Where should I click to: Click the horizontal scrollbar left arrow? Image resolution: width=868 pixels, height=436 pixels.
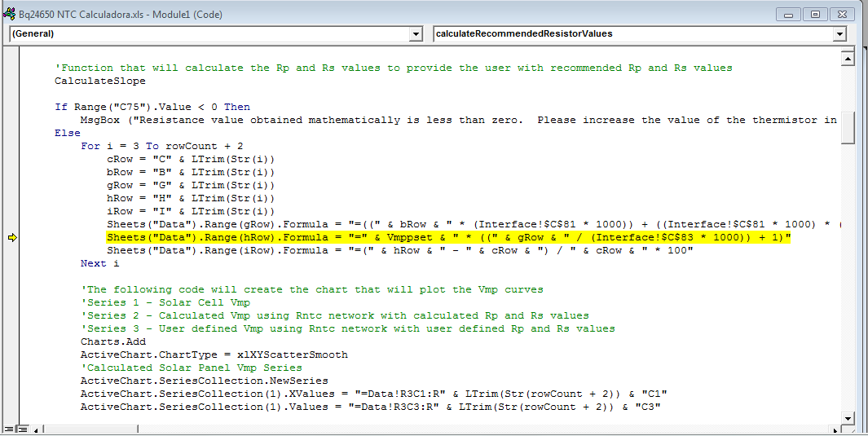pyautogui.click(x=36, y=429)
